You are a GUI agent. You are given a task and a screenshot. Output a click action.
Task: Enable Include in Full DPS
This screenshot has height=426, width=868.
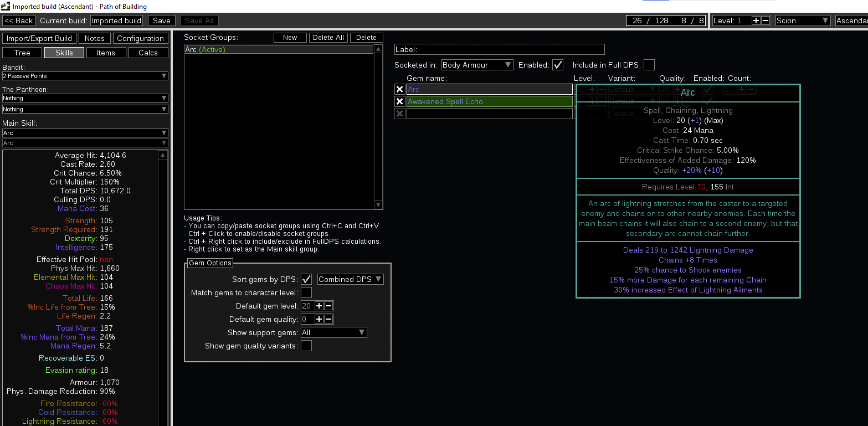point(649,65)
